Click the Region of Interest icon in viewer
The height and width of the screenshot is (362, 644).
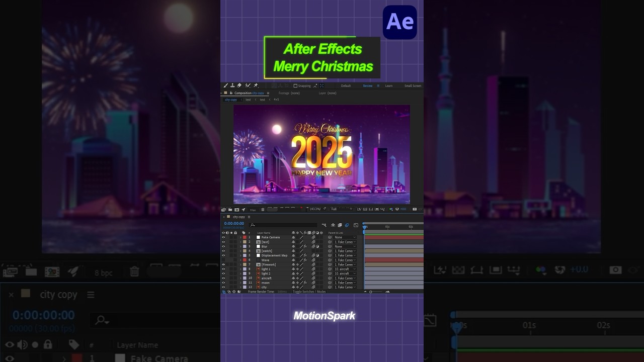tap(377, 209)
